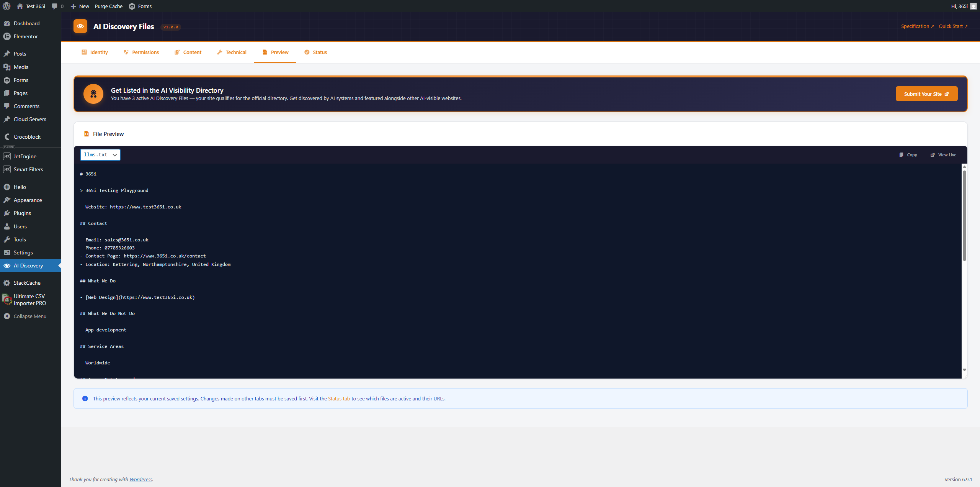
Task: Open Elementor from the sidebar icon
Action: 7,36
